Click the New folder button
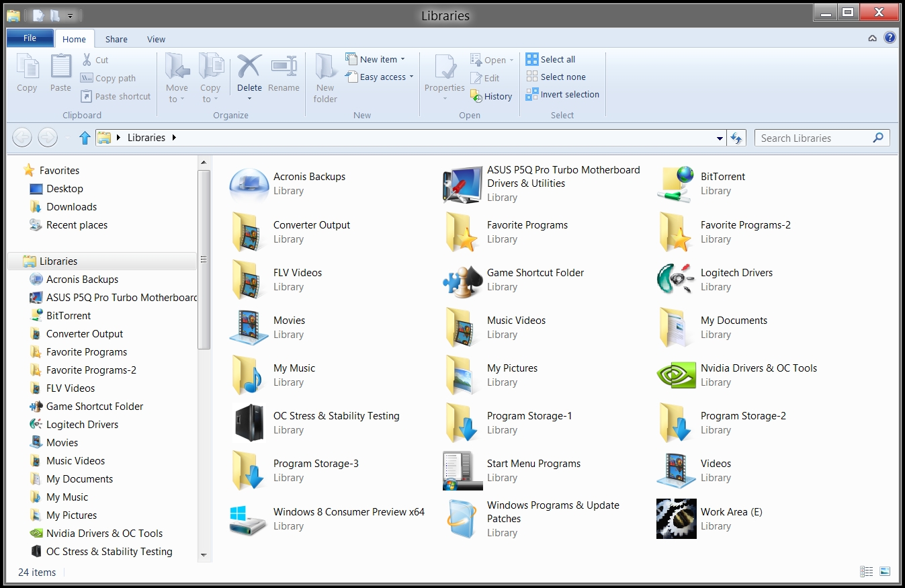Viewport: 905px width, 588px height. click(x=325, y=79)
